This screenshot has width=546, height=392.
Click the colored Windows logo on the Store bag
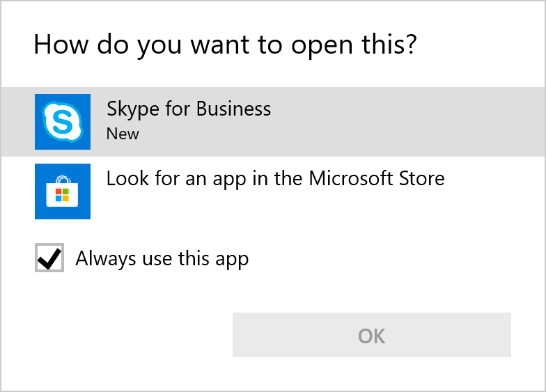pos(63,196)
